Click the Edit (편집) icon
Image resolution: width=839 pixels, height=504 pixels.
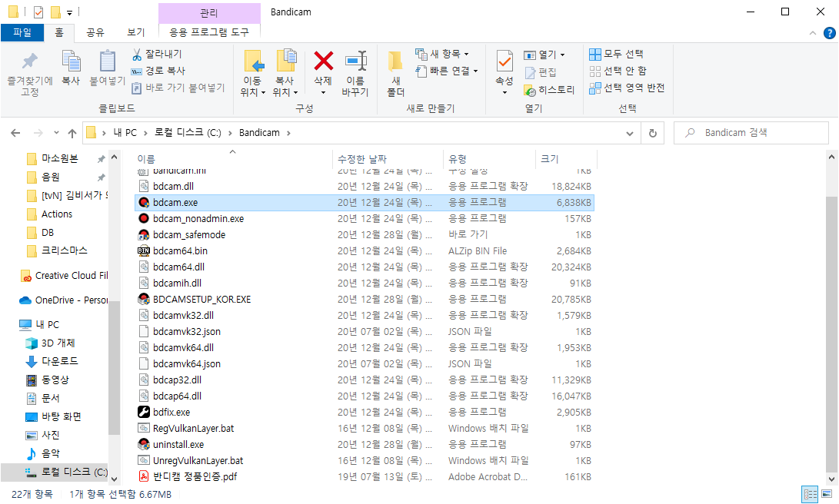click(x=531, y=72)
